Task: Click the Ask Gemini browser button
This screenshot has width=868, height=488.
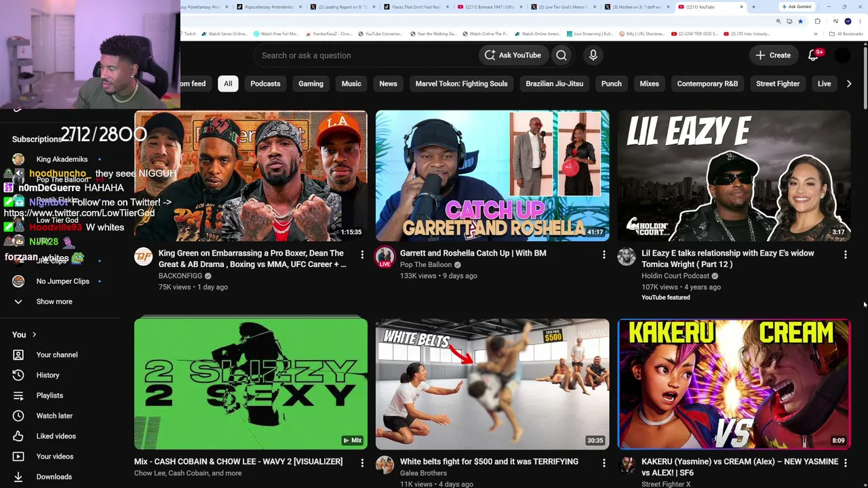Action: [796, 7]
